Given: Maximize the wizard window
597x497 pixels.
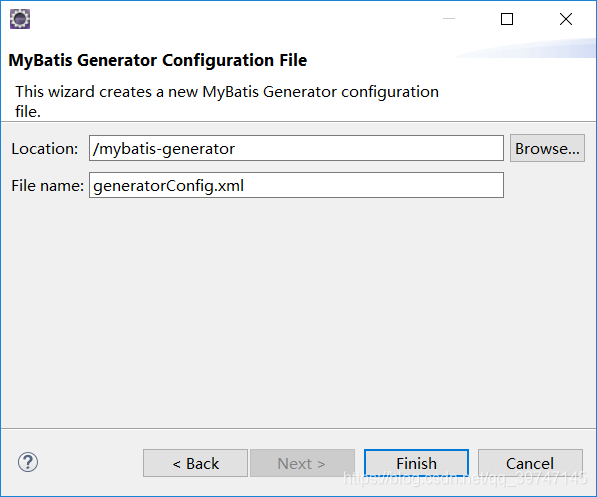Looking at the screenshot, I should (x=507, y=19).
